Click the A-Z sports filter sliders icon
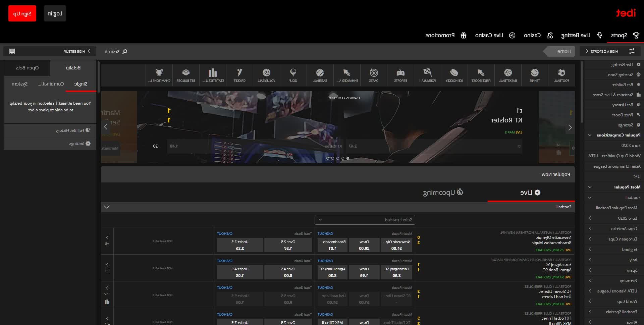The height and width of the screenshot is (325, 644). pyautogui.click(x=632, y=51)
